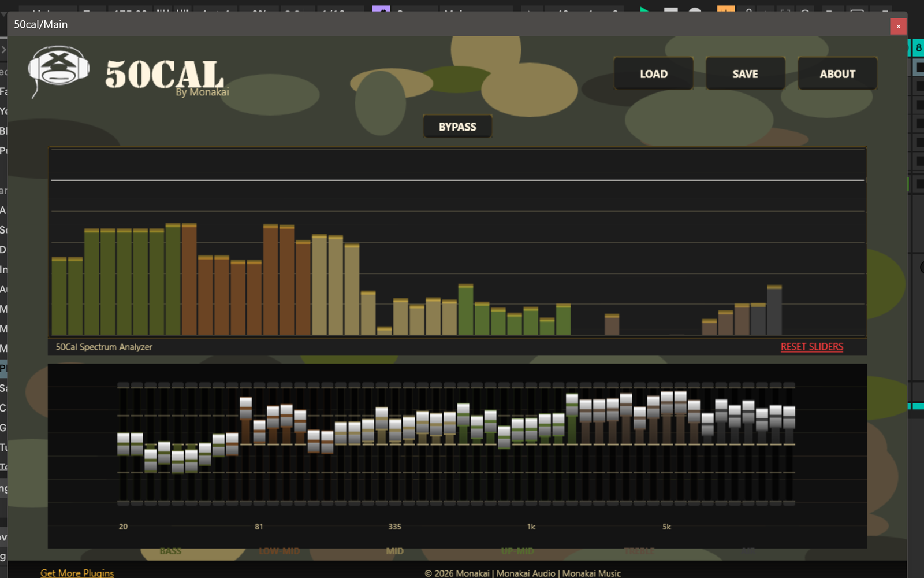
Task: Click the rightmost EQ slider handle
Action: pyautogui.click(x=789, y=417)
